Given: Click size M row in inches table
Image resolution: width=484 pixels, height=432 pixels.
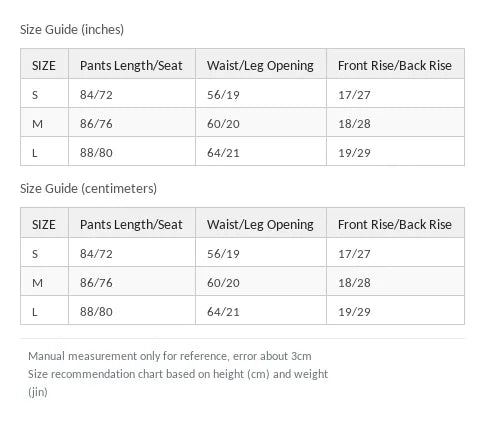Looking at the screenshot, I should 242,122.
